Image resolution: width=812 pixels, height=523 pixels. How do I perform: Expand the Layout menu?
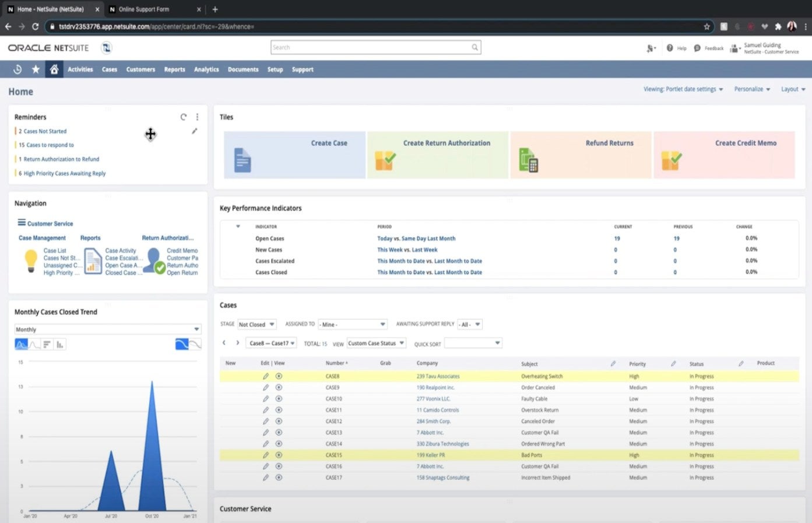click(x=793, y=89)
